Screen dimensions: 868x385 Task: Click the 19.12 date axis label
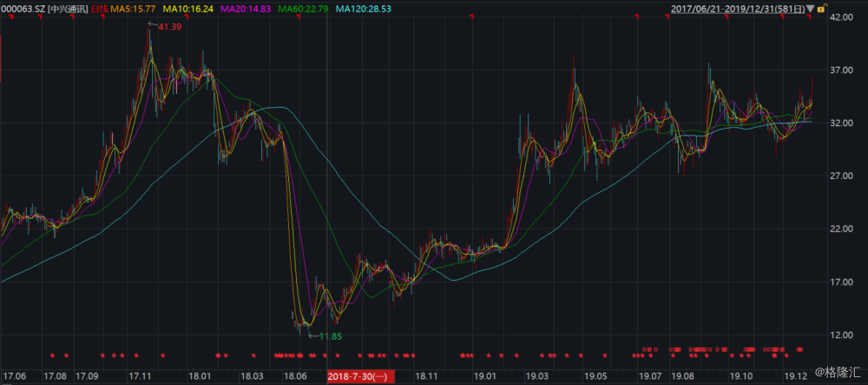[x=794, y=376]
